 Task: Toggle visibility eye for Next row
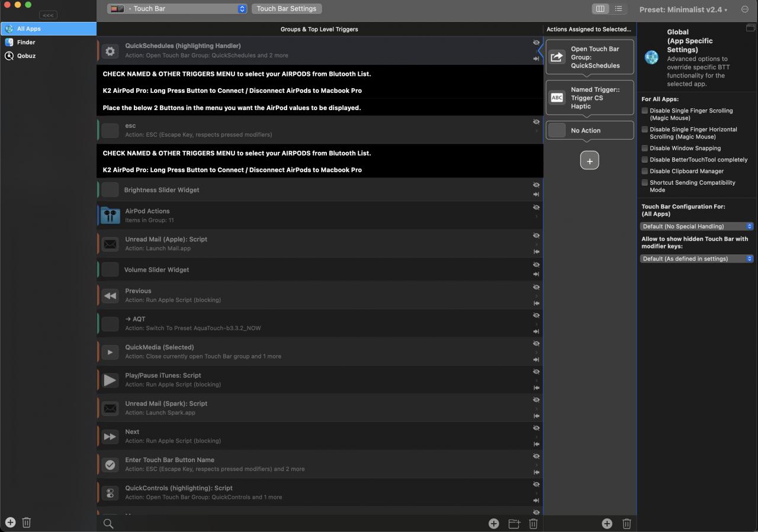(536, 428)
